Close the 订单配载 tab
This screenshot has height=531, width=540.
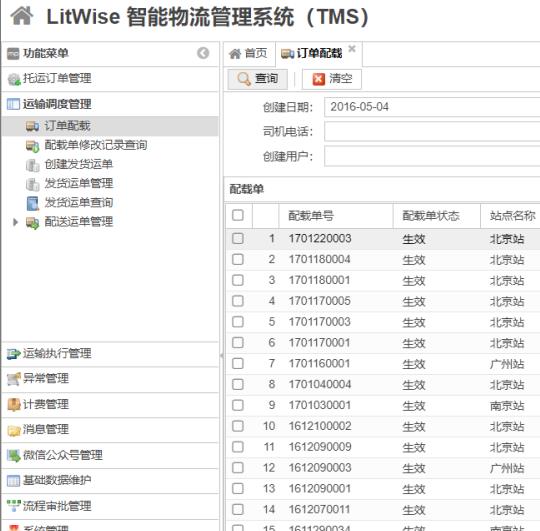(x=352, y=49)
